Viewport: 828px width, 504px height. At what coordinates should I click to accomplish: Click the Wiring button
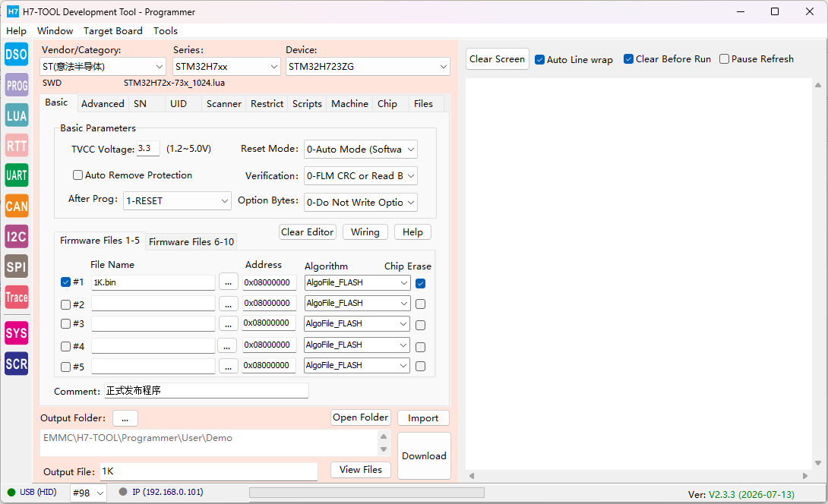pos(365,232)
